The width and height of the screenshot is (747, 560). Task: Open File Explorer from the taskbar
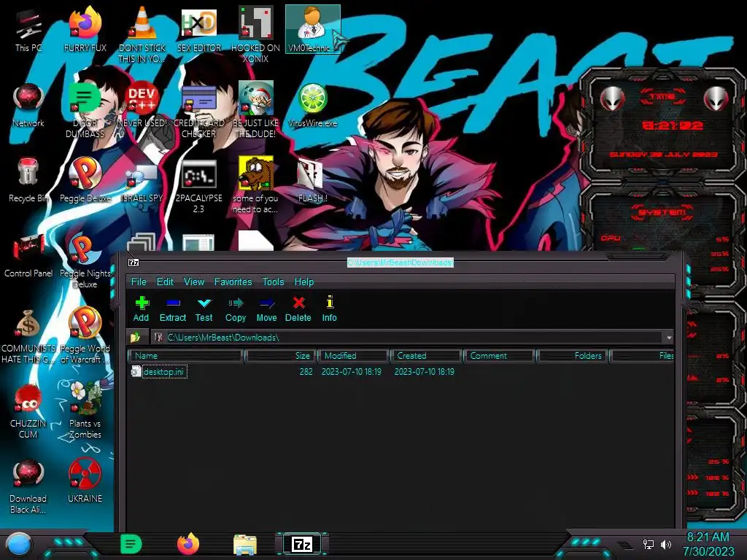245,545
